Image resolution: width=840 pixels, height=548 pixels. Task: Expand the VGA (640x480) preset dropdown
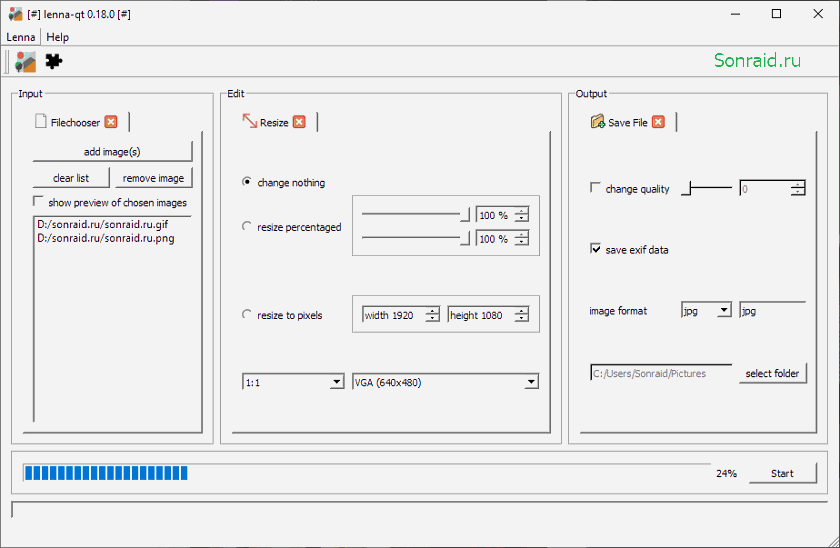[445, 382]
